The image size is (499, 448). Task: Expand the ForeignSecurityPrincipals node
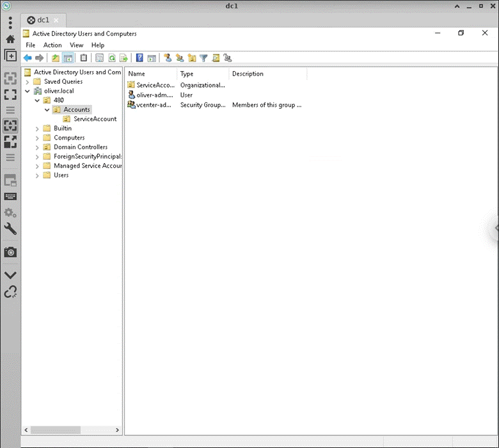pyautogui.click(x=37, y=157)
